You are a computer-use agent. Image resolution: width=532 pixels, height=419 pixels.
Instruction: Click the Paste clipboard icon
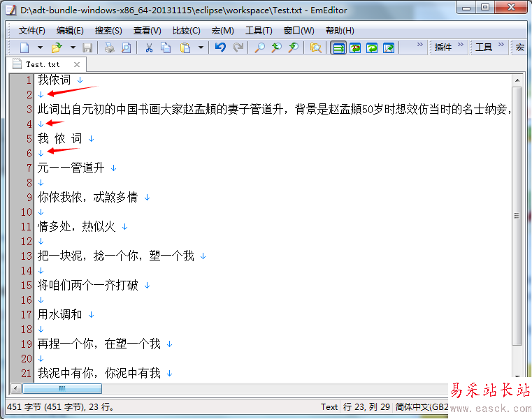(x=185, y=47)
